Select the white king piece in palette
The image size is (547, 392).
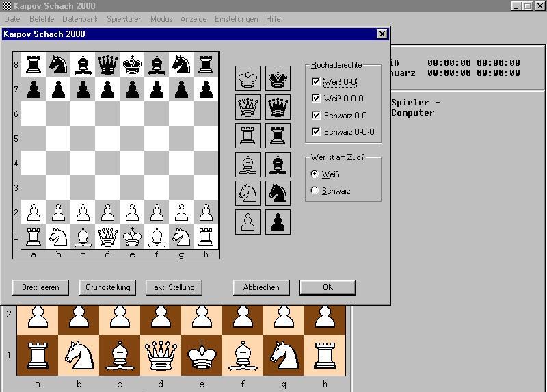pos(247,78)
